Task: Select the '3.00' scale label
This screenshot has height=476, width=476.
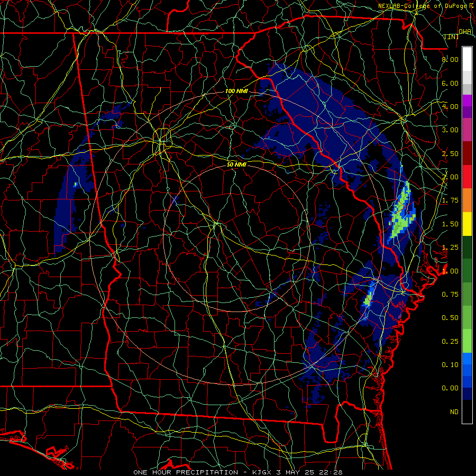Action: coord(450,130)
